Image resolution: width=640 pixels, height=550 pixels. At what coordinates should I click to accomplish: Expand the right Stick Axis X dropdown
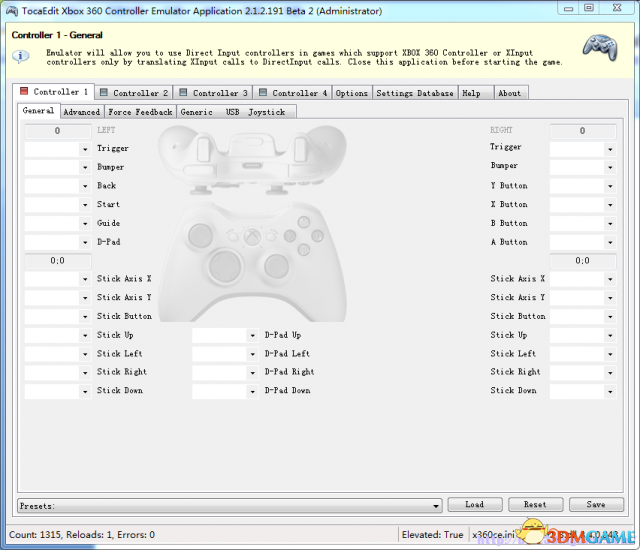click(x=610, y=279)
